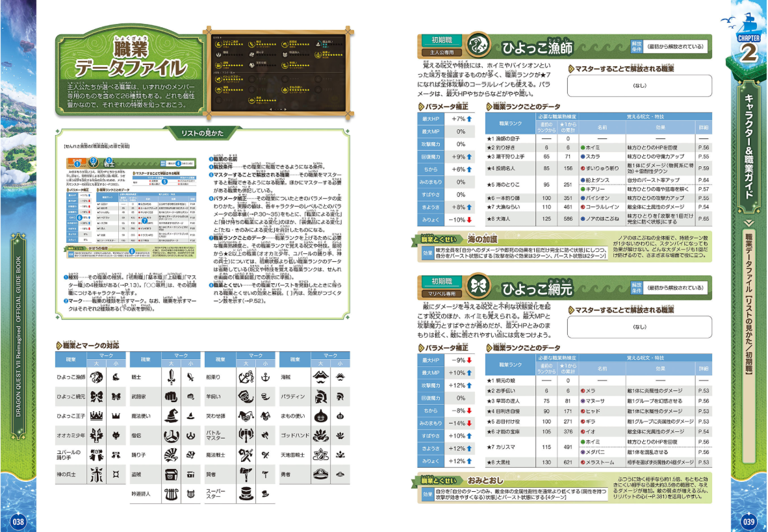Click the large ひよっこ網元 ribbon emblem icon
The width and height of the screenshot is (768, 532).
[x=478, y=286]
